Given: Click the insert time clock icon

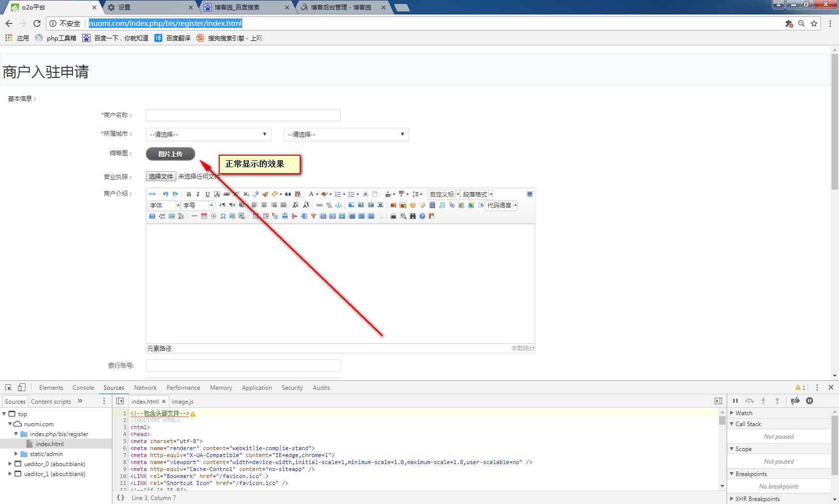Looking at the screenshot, I should (213, 216).
